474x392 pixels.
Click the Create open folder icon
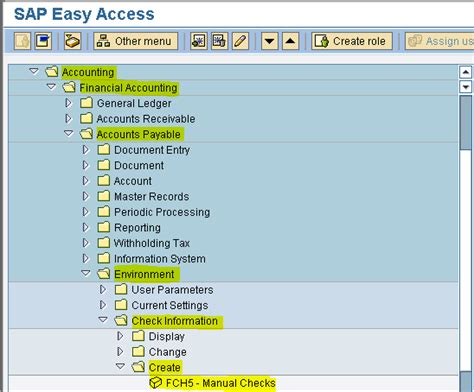tap(138, 367)
